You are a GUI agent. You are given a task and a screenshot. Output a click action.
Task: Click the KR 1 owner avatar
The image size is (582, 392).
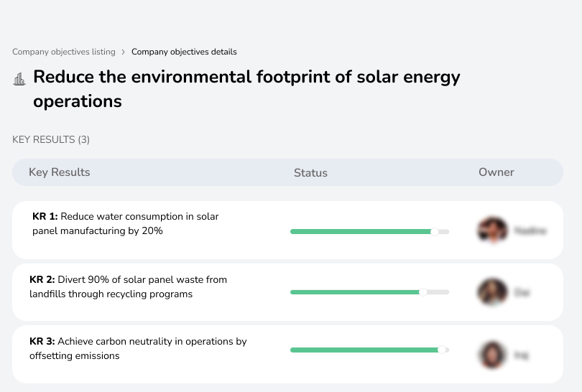pyautogui.click(x=493, y=230)
